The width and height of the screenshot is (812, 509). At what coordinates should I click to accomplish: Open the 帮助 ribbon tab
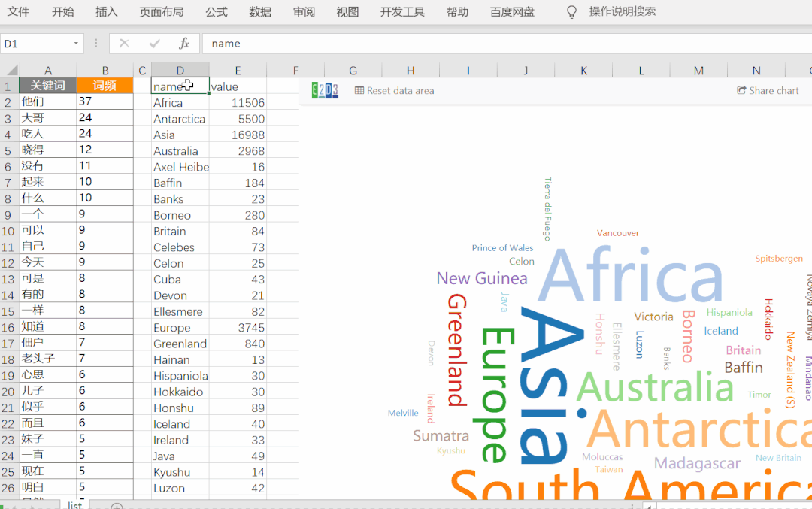coord(457,12)
